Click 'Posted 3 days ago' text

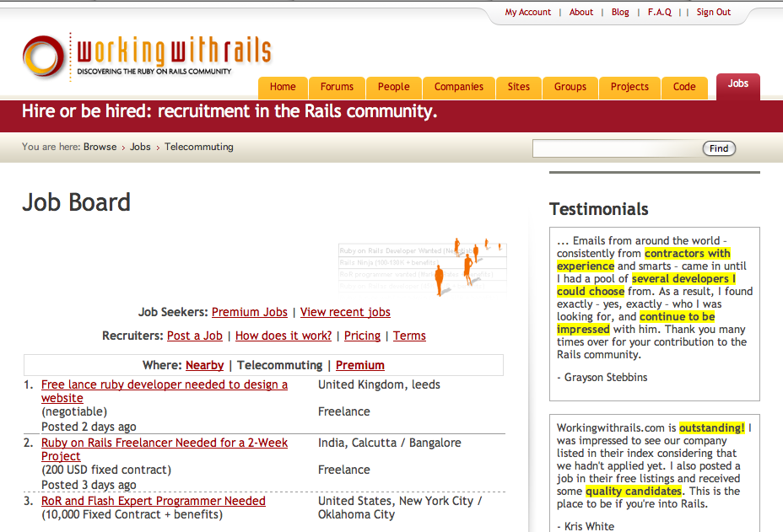[89, 485]
